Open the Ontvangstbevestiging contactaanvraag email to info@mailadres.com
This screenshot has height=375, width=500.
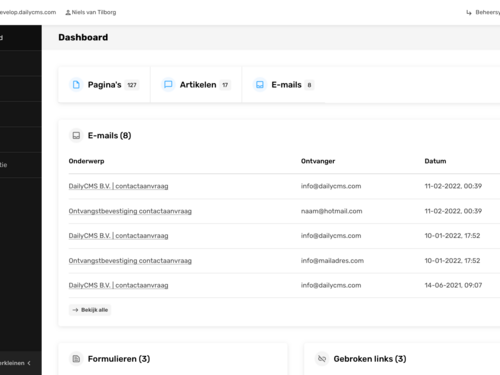(x=130, y=261)
